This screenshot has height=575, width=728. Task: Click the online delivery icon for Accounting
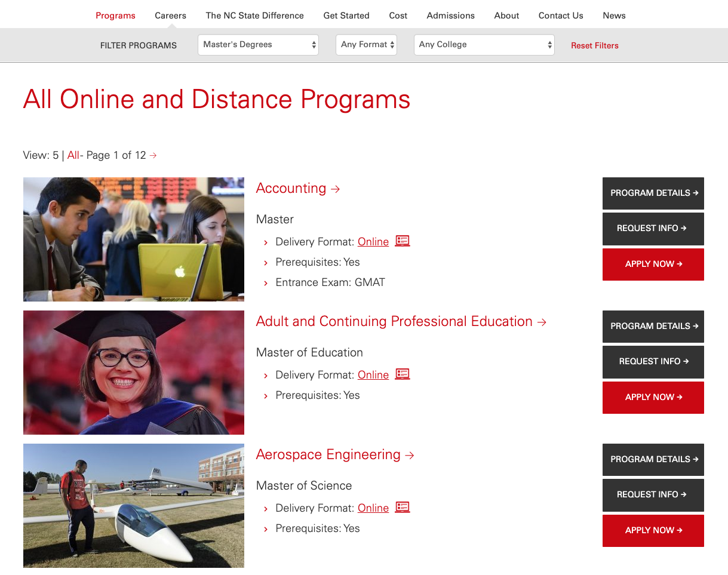[403, 241]
